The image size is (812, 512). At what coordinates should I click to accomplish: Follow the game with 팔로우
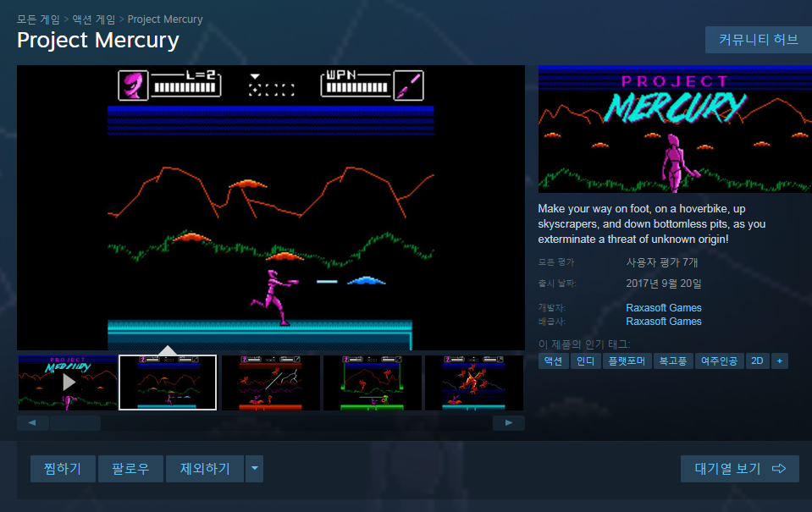click(x=130, y=469)
